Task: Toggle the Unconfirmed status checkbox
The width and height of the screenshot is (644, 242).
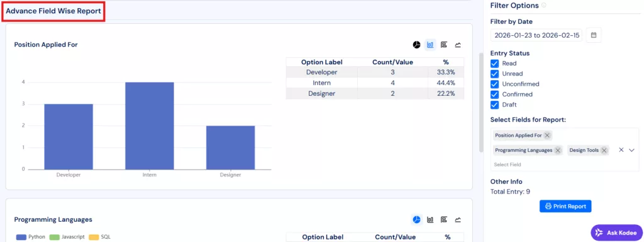Action: click(494, 84)
